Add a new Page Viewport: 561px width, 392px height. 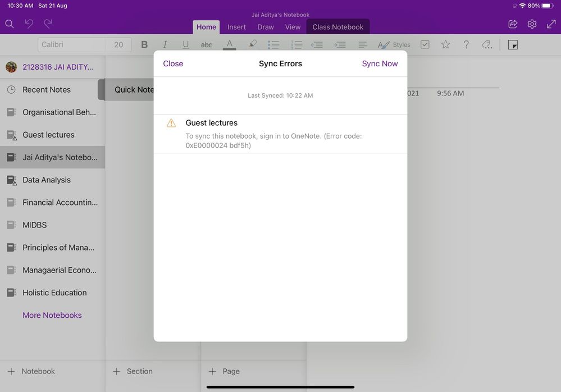224,371
